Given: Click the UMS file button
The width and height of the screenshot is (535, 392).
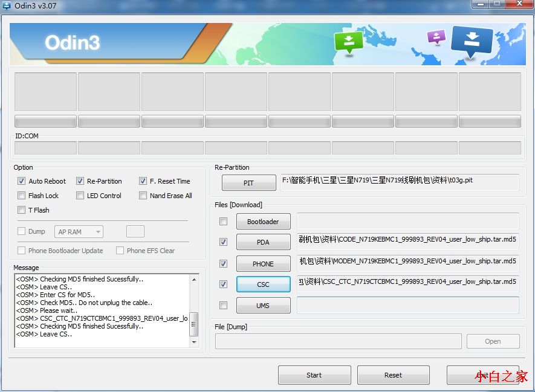Looking at the screenshot, I should click(263, 306).
